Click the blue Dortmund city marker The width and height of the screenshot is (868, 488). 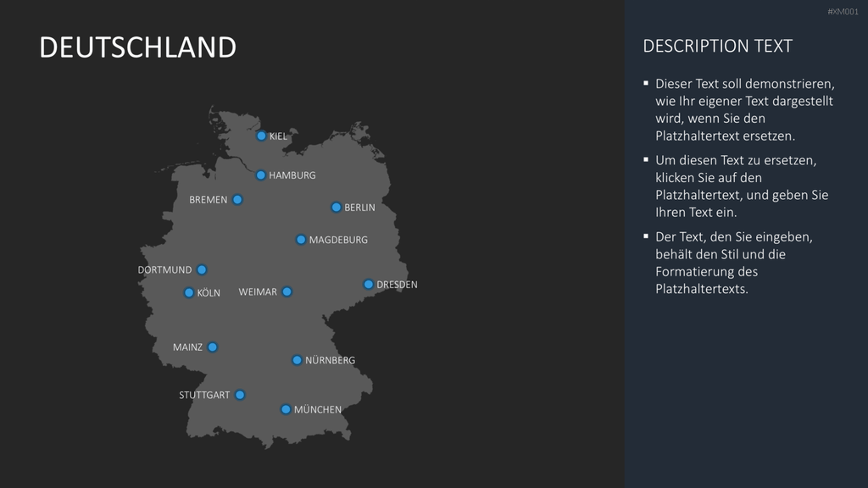coord(202,269)
